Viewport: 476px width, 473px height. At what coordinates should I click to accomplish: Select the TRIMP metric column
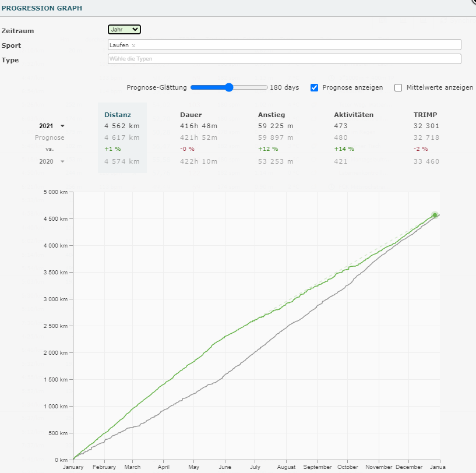point(425,115)
